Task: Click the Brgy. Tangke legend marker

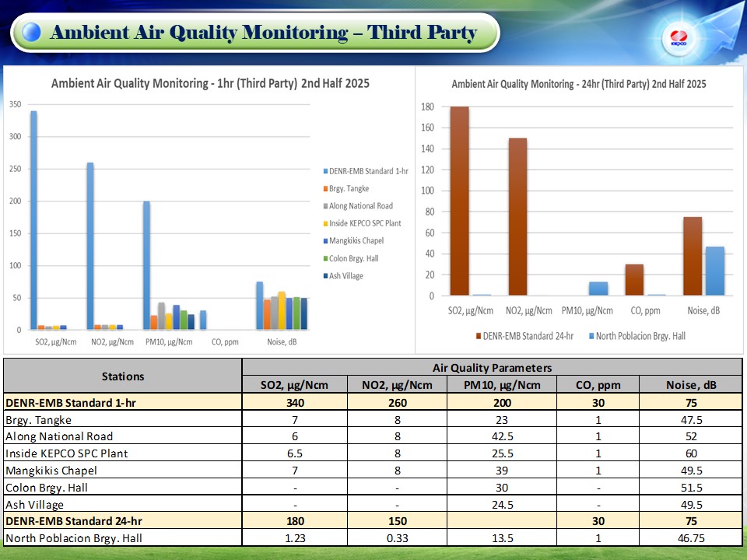Action: [324, 189]
